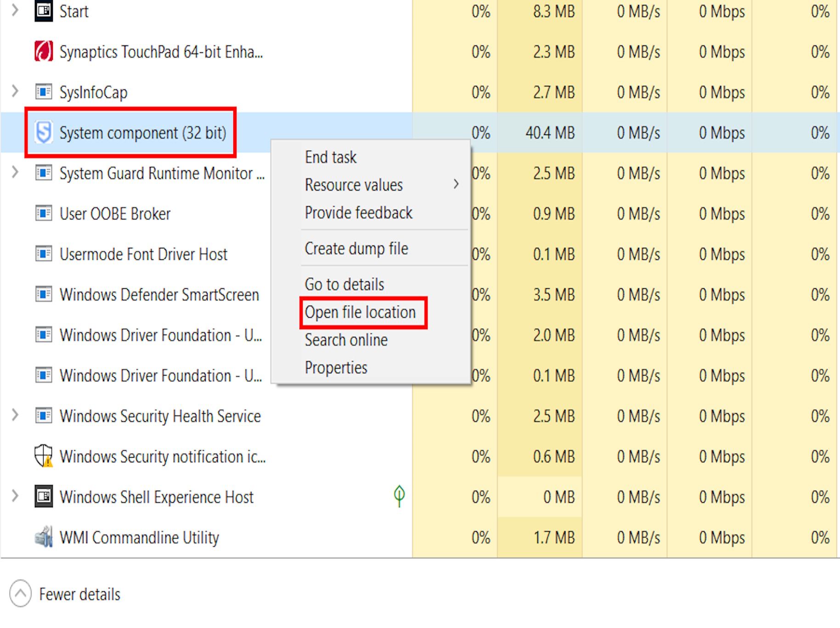The height and width of the screenshot is (628, 840).
Task: Open the Resource values submenu arrow
Action: tap(456, 185)
